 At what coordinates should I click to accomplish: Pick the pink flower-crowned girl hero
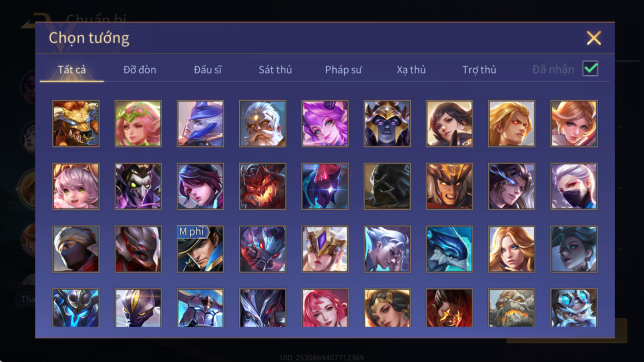coord(138,123)
